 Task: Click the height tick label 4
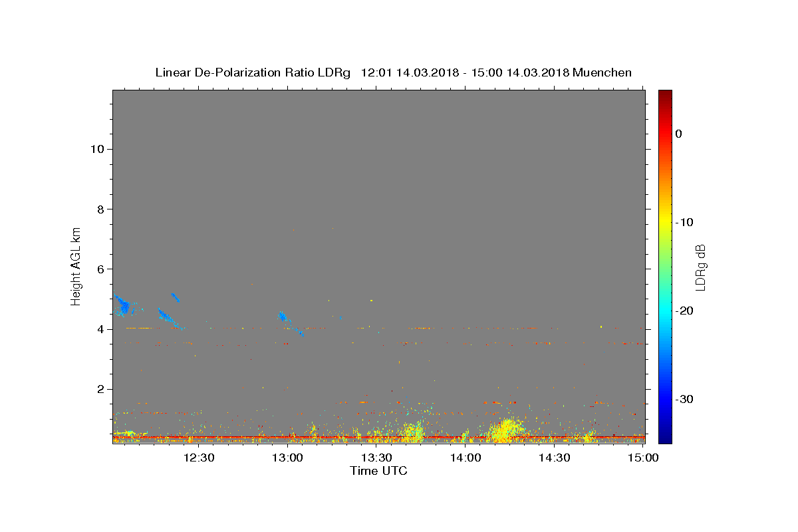pos(100,329)
